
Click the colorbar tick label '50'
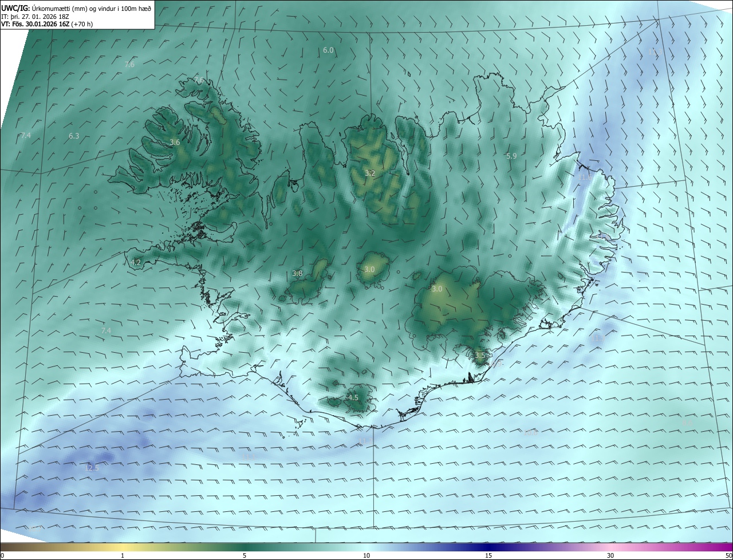pos(728,556)
